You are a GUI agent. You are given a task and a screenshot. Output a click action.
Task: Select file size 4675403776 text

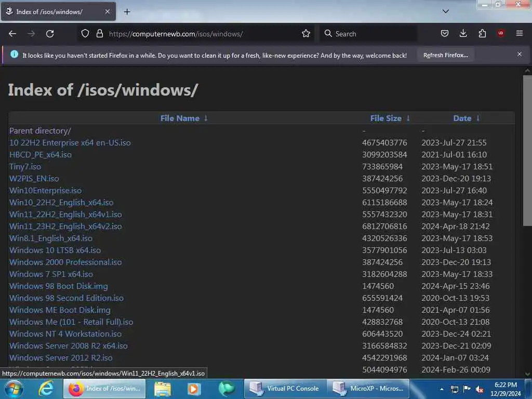tap(384, 143)
